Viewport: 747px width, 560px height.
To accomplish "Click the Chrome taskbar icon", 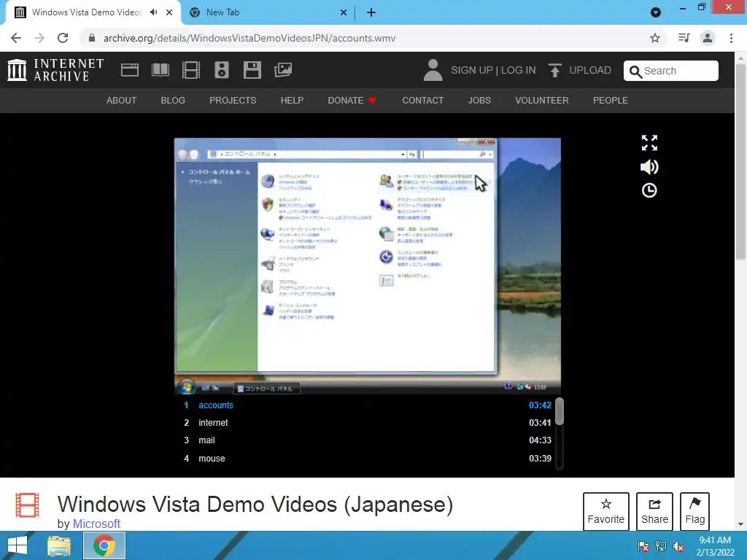I will pos(104,545).
